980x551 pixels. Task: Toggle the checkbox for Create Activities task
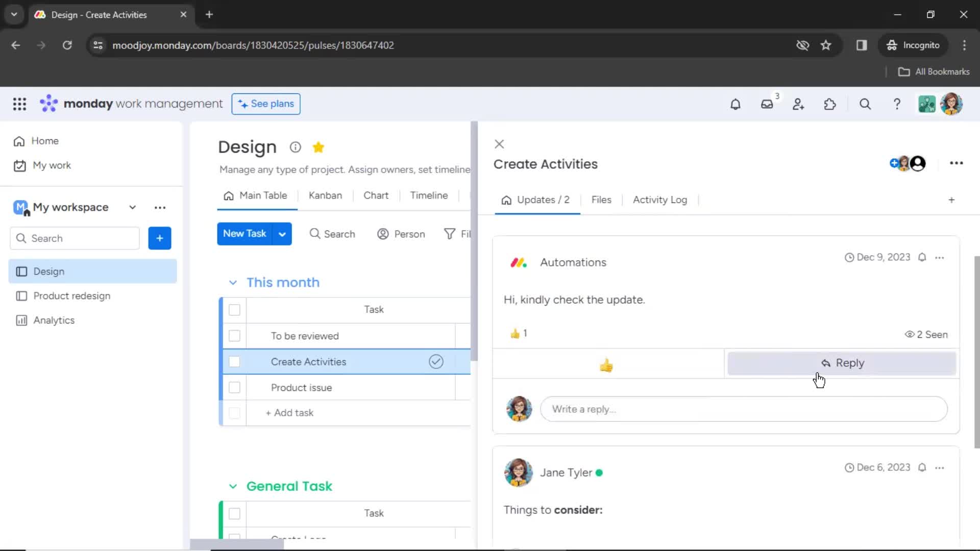pyautogui.click(x=235, y=361)
